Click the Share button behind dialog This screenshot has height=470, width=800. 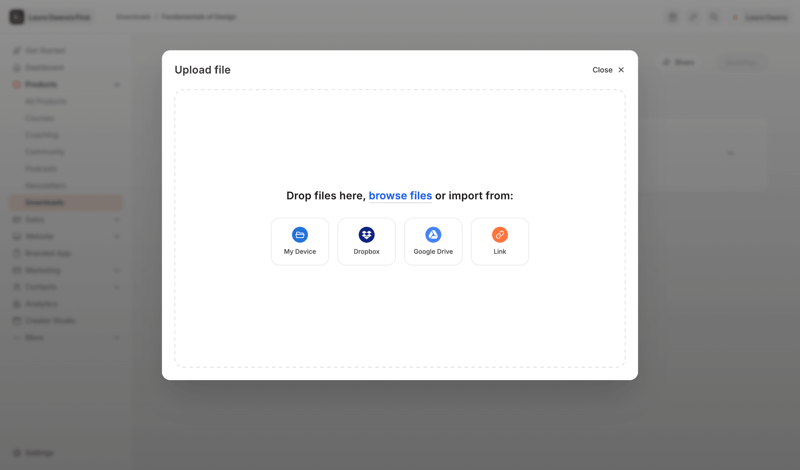pos(679,62)
